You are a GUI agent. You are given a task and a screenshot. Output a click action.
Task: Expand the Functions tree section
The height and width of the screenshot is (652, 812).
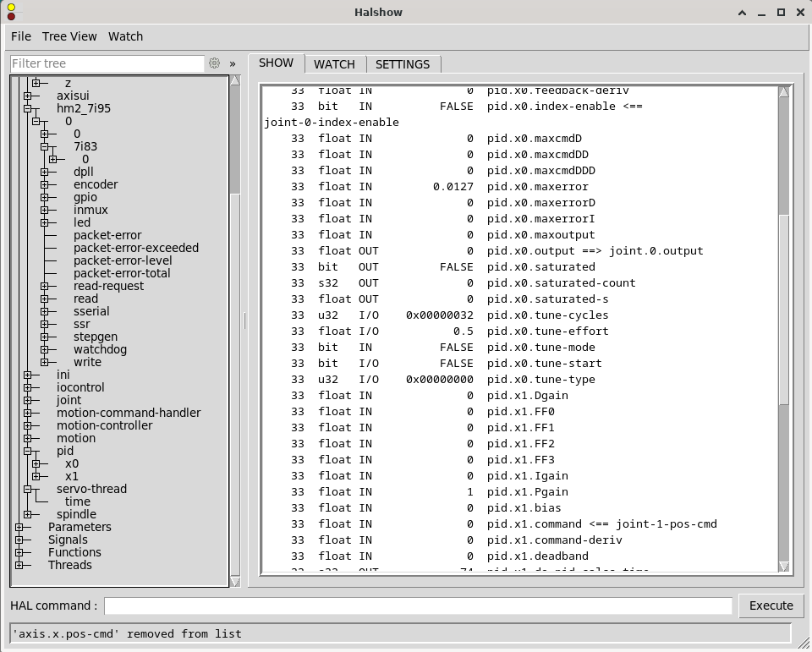click(x=19, y=552)
